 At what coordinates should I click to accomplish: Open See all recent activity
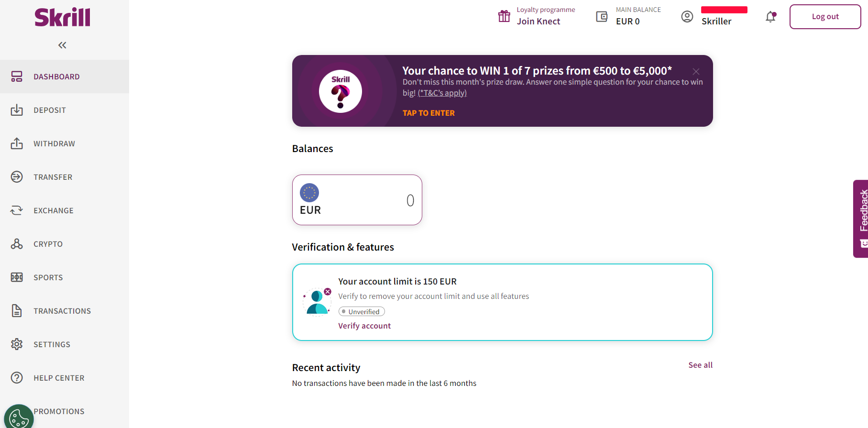tap(700, 365)
